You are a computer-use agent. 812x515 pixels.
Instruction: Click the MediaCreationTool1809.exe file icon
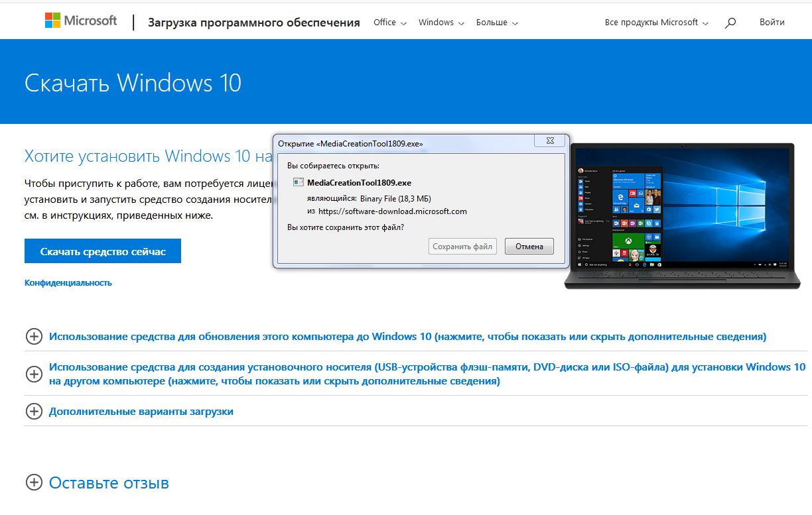[x=299, y=182]
